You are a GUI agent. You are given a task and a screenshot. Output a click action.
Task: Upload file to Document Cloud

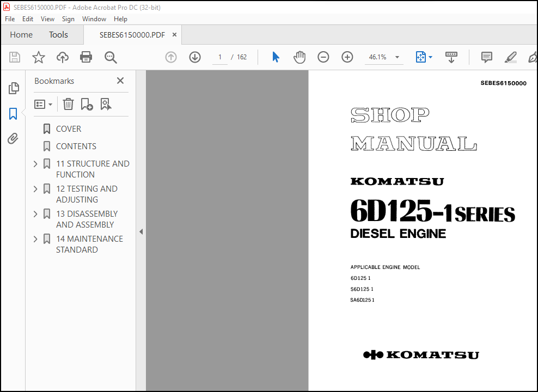[x=63, y=57]
